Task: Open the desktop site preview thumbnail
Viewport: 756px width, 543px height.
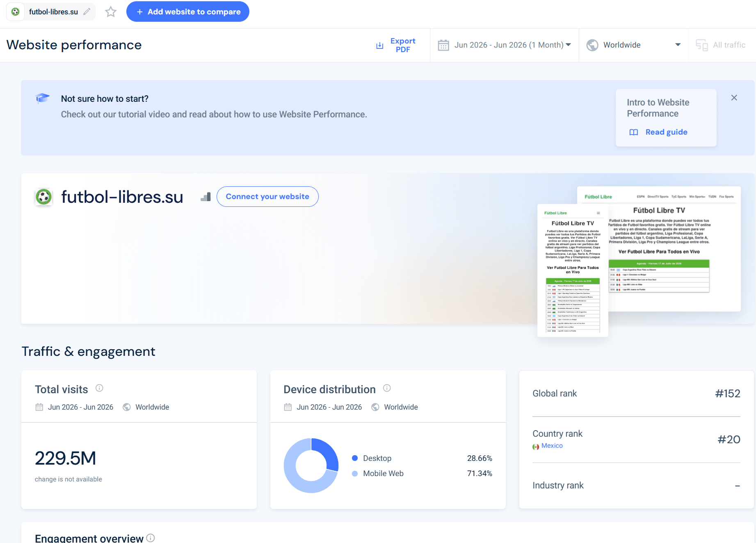Action: click(x=674, y=249)
